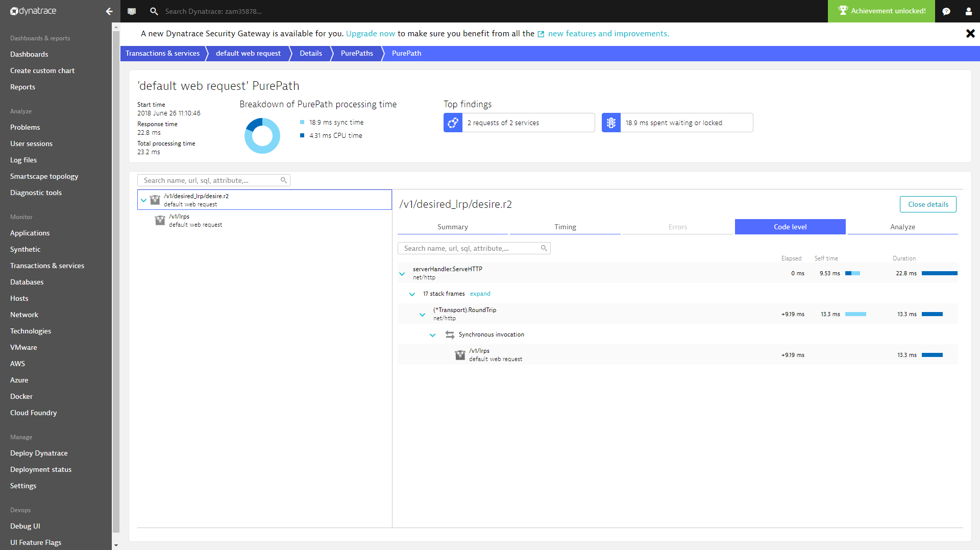This screenshot has width=980, height=550.
Task: Open the external link icon before new features
Action: click(541, 34)
